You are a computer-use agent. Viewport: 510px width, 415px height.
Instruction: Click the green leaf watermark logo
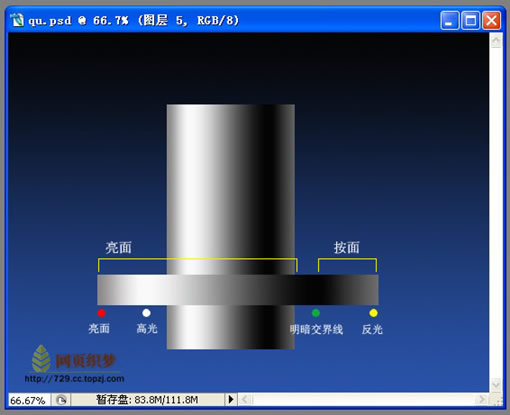tap(41, 359)
